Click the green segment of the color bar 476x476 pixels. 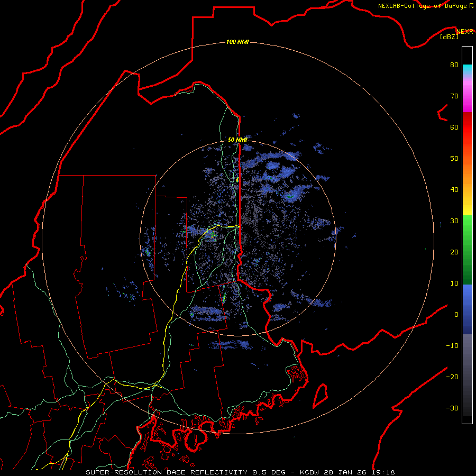(467, 250)
